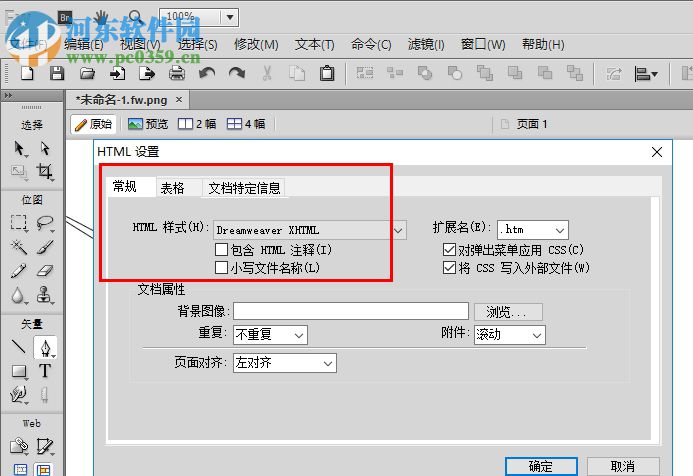Open the 100% zoom level dropdown
The image size is (693, 476).
coord(230,18)
